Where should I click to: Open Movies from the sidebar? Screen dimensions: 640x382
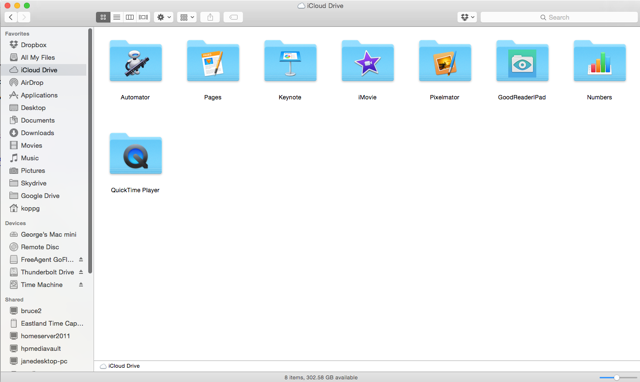(x=44, y=146)
